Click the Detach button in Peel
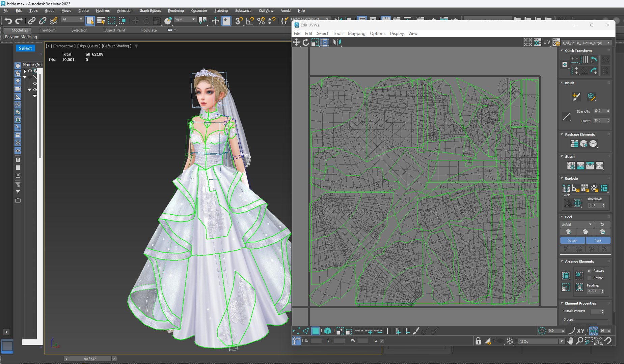 pyautogui.click(x=572, y=241)
